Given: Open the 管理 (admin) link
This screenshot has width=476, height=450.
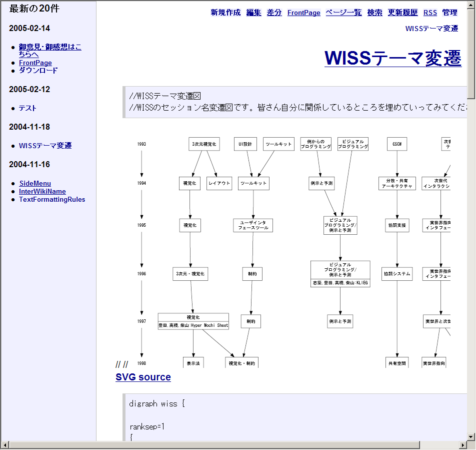Looking at the screenshot, I should click(449, 13).
